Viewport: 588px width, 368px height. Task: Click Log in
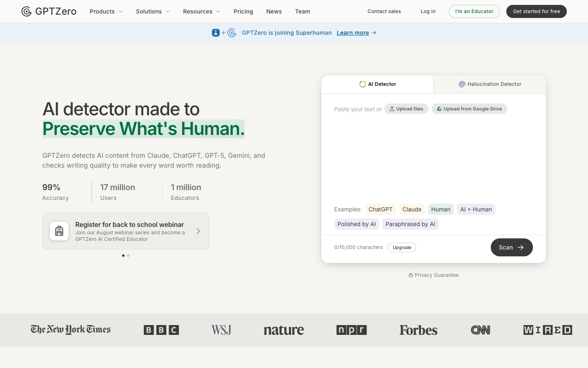[x=428, y=11]
